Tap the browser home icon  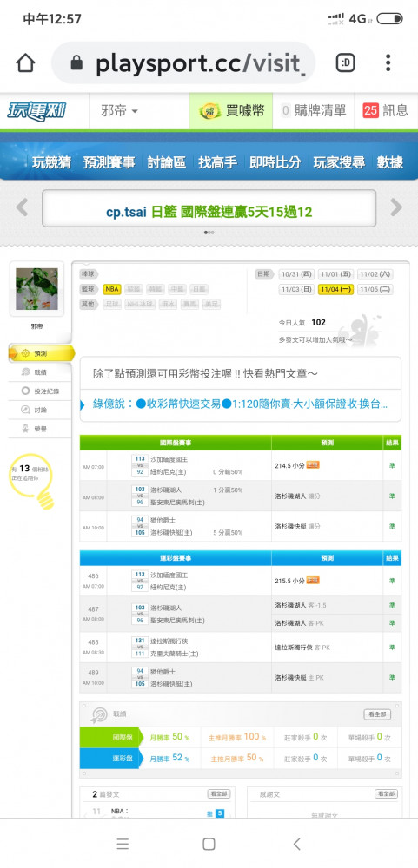click(x=25, y=63)
